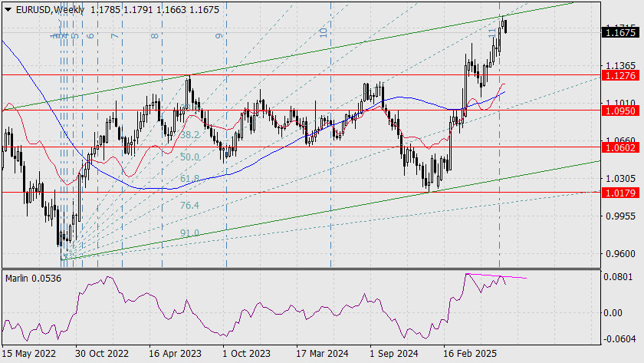Click the current price label 1.1675
The width and height of the screenshot is (644, 363).
[620, 32]
